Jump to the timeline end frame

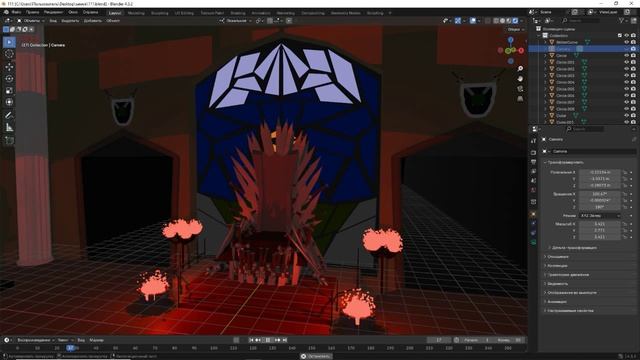(285, 340)
